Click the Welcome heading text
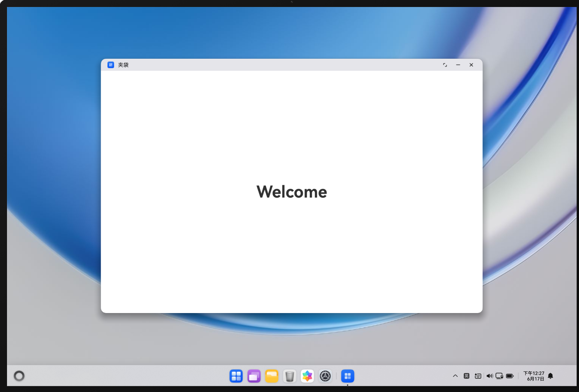The height and width of the screenshot is (392, 579). tap(292, 192)
